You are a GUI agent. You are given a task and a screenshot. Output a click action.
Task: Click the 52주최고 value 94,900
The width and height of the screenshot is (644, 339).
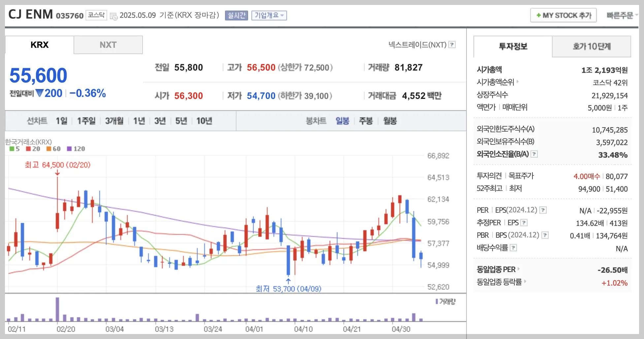coord(589,189)
